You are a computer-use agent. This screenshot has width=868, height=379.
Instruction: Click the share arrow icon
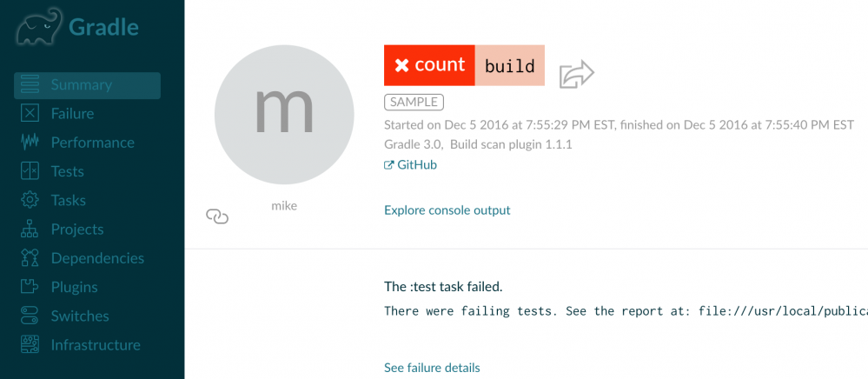point(576,74)
